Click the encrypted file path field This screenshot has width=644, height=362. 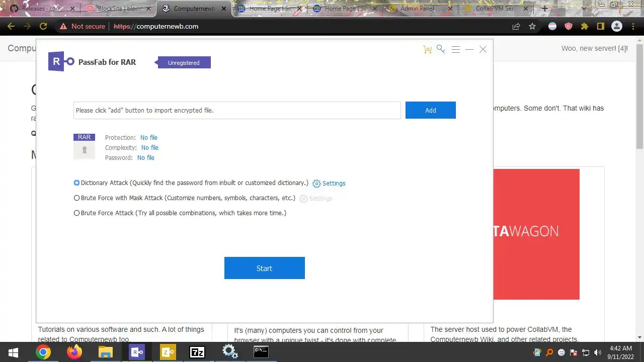click(237, 110)
